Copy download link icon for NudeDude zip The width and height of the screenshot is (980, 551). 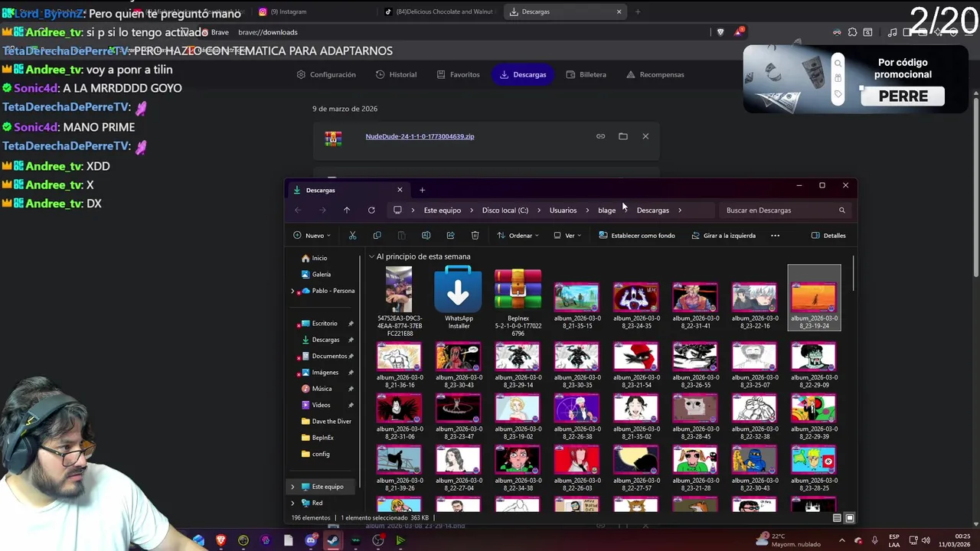600,136
